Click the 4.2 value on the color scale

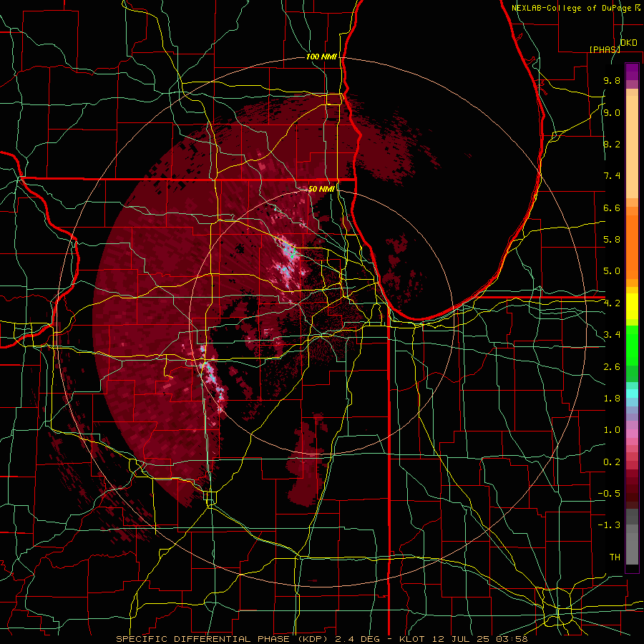click(x=612, y=303)
